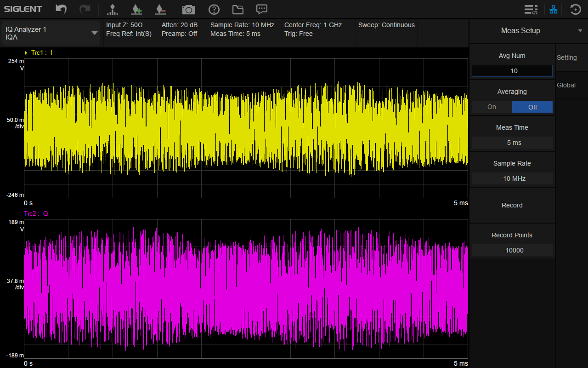Screen dimensions: 588x368
Task: Click the Center Freq: 1 GHz status field
Action: [313, 25]
